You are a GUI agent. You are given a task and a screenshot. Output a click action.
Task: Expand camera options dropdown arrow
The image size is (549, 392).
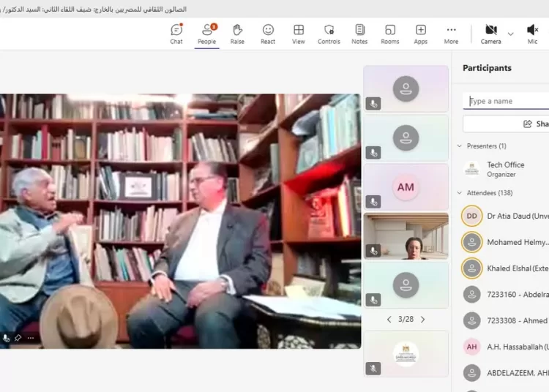[x=510, y=34]
